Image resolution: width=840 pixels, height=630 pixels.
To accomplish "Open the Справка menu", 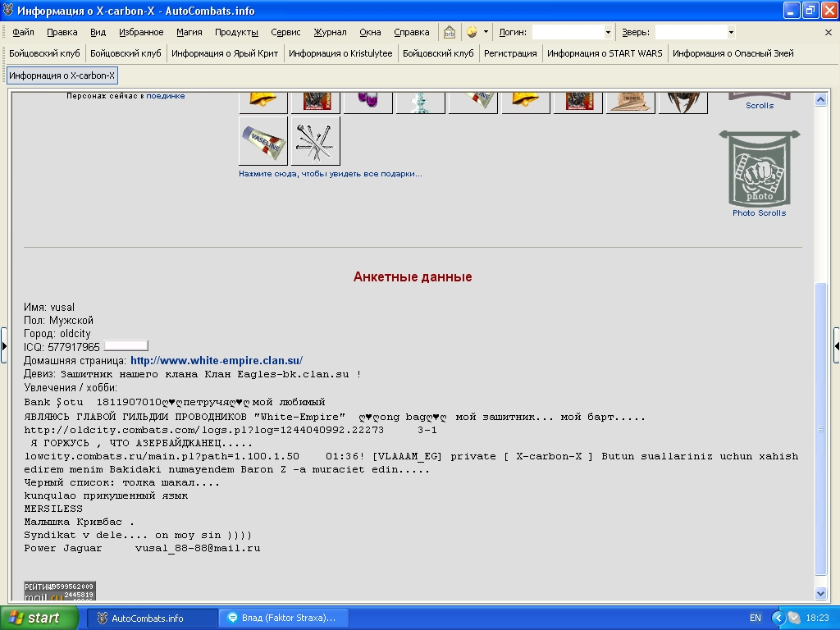I will click(x=412, y=32).
